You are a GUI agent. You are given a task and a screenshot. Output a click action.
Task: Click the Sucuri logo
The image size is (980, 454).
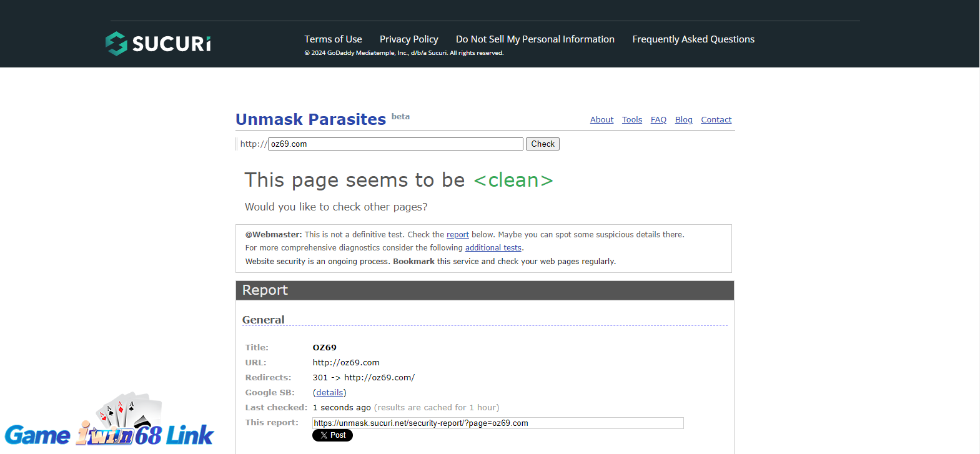[158, 43]
